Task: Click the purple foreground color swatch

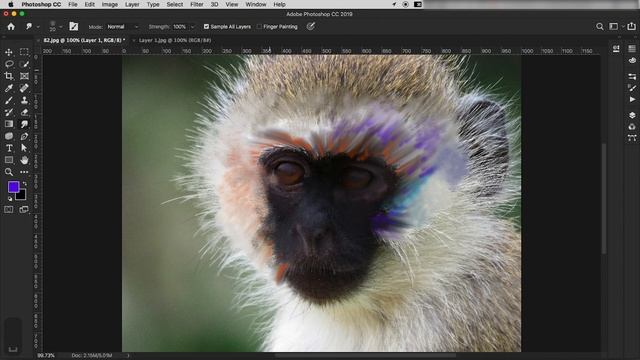Action: (13, 187)
